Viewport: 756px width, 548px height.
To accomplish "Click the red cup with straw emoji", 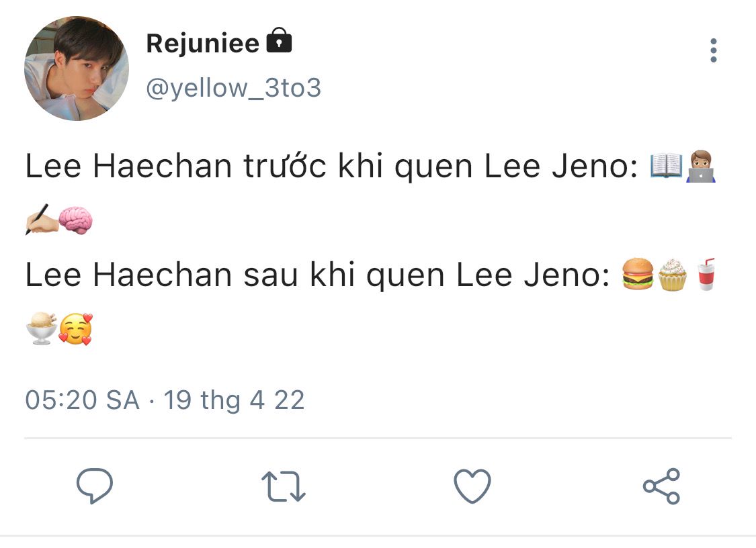I will [x=704, y=275].
